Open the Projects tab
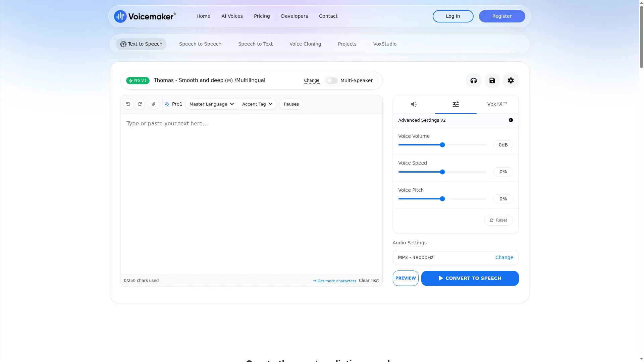This screenshot has height=362, width=644. [x=347, y=44]
